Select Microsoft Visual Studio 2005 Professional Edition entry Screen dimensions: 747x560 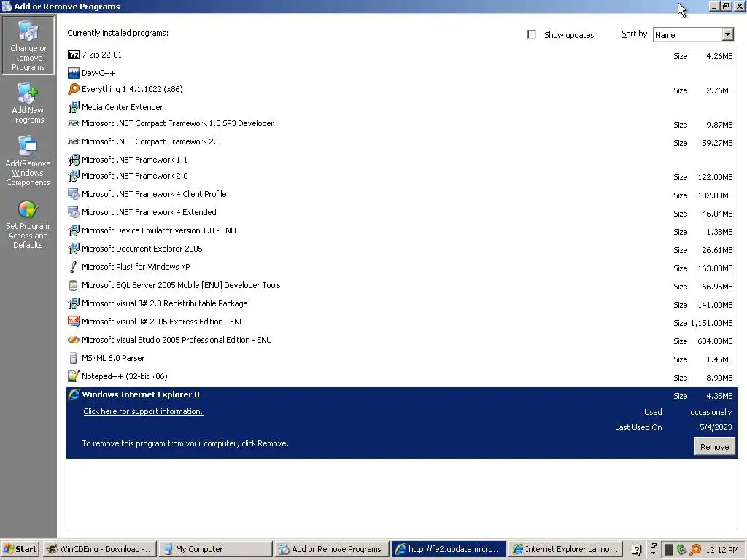click(x=402, y=340)
